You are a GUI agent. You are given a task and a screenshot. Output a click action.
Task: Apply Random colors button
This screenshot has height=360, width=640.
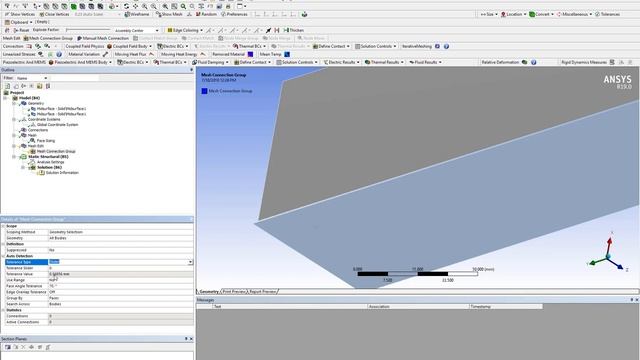206,14
